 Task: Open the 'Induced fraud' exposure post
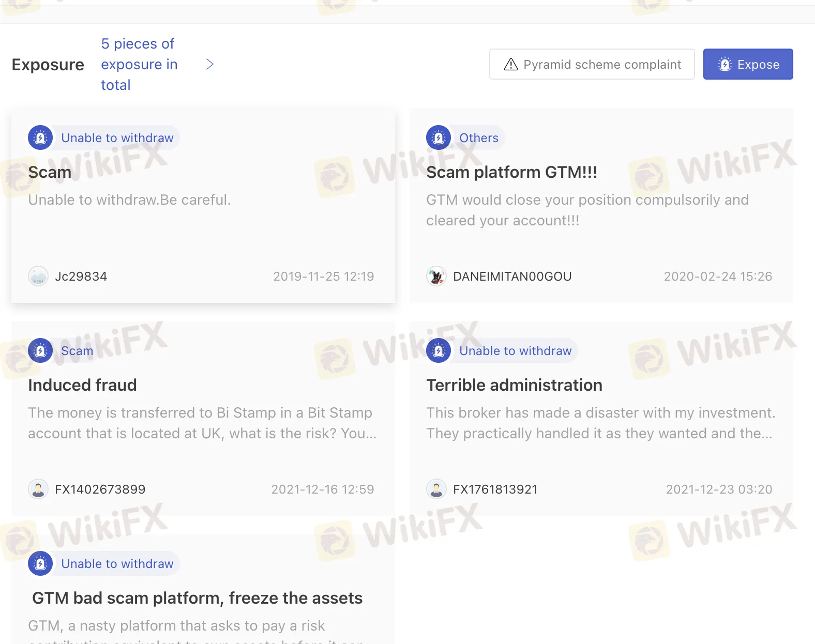click(82, 385)
